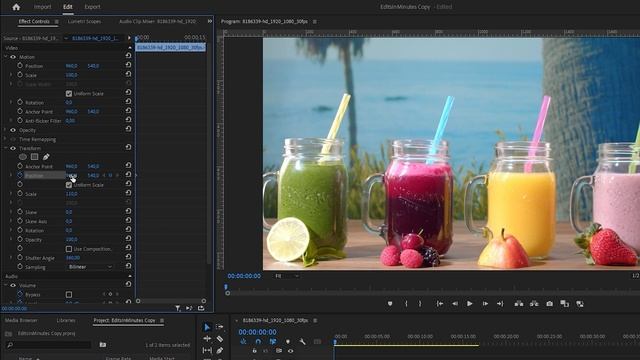
Task: Click the Extract button
Action: point(534,304)
